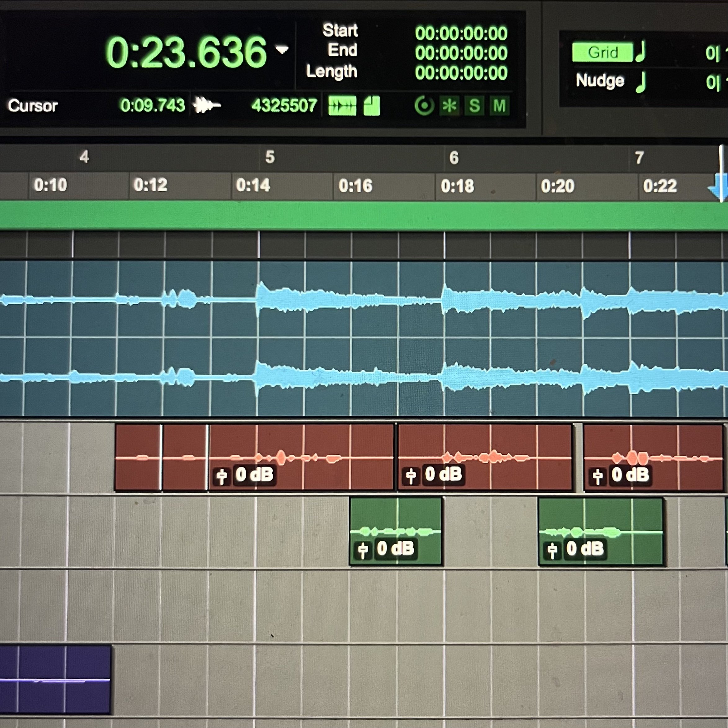Viewport: 728px width, 728px height.
Task: Toggle the record-enable status indicator
Action: 424,105
